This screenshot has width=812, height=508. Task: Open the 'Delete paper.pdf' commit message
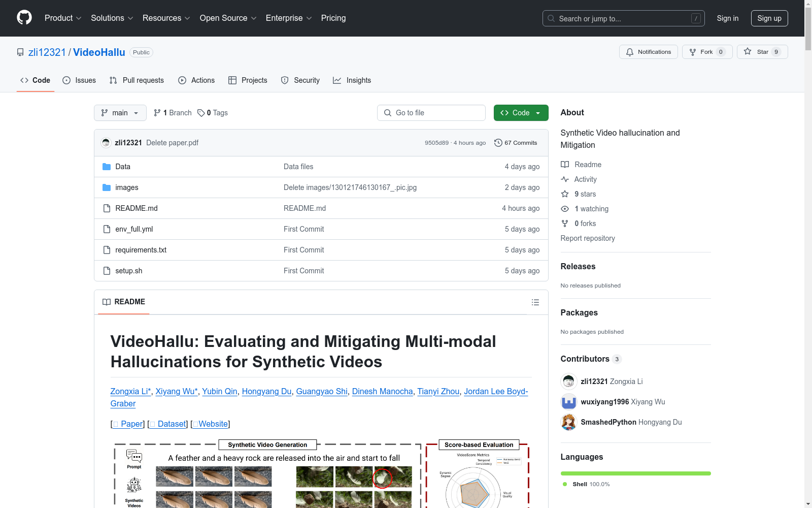coord(172,143)
